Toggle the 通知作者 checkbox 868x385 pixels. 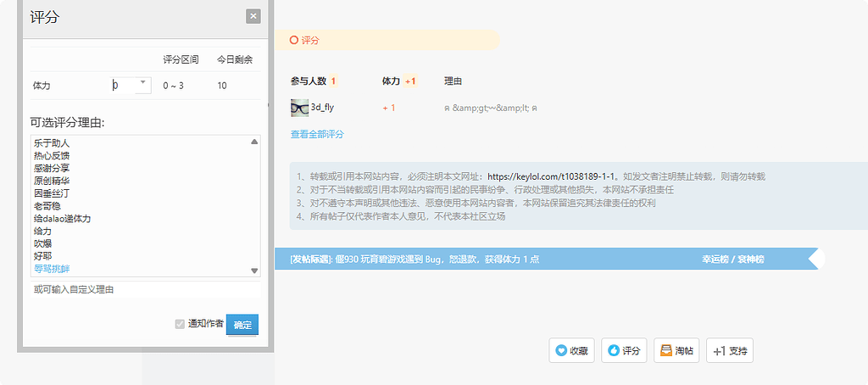click(x=180, y=324)
